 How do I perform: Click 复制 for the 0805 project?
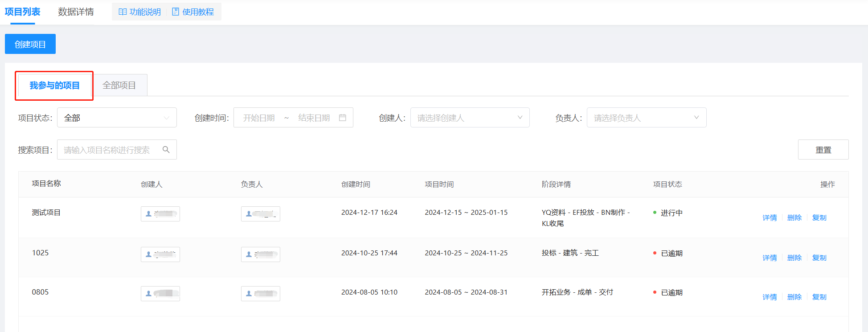tap(819, 297)
